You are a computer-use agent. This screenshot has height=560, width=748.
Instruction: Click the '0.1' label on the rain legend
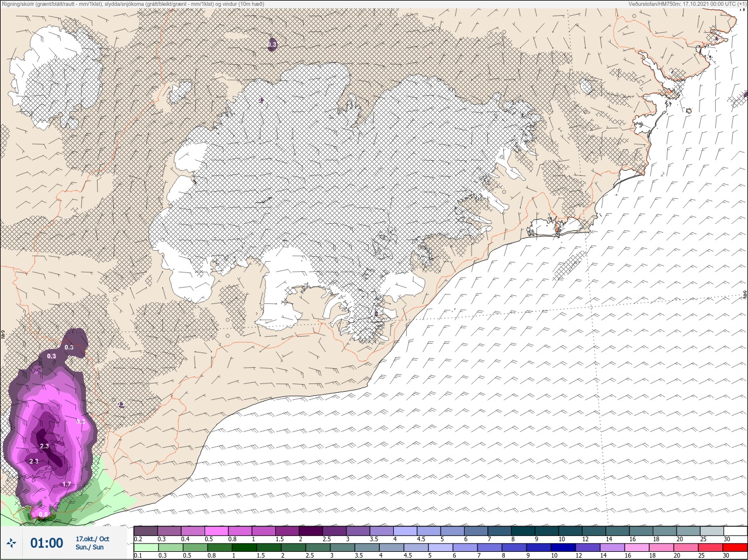pyautogui.click(x=138, y=555)
